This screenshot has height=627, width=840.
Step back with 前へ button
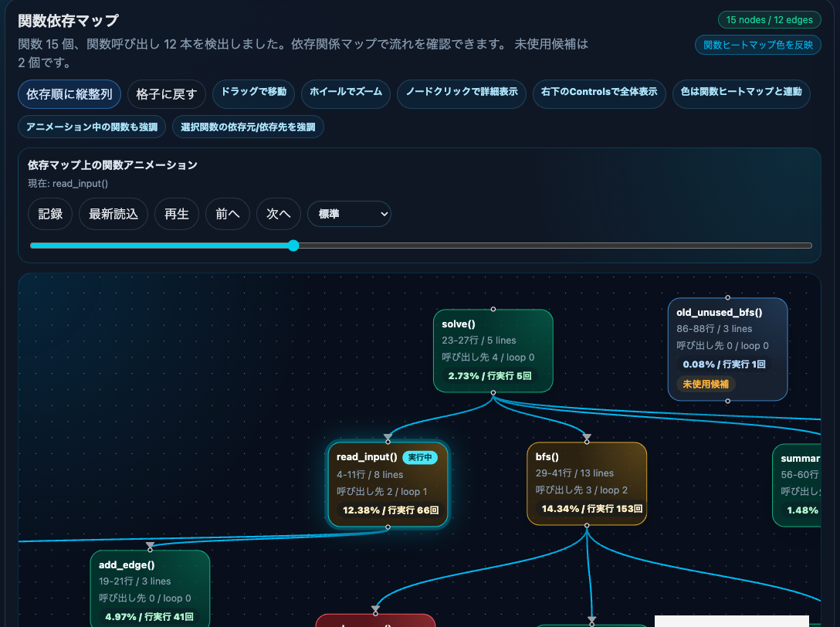pyautogui.click(x=228, y=214)
